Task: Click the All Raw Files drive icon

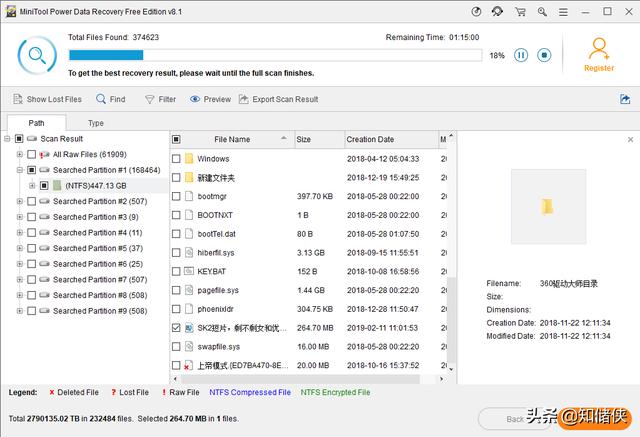Action: [44, 154]
